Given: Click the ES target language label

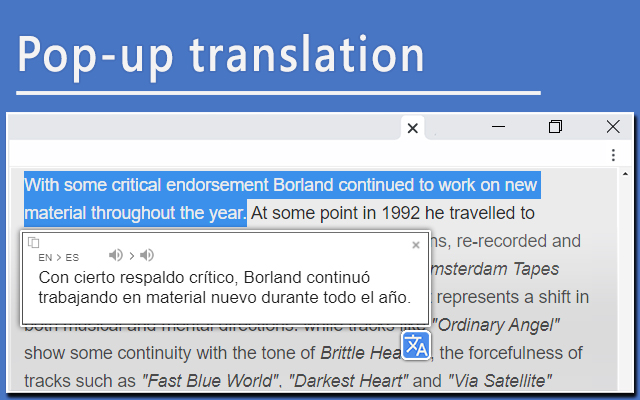Looking at the screenshot, I should point(72,258).
